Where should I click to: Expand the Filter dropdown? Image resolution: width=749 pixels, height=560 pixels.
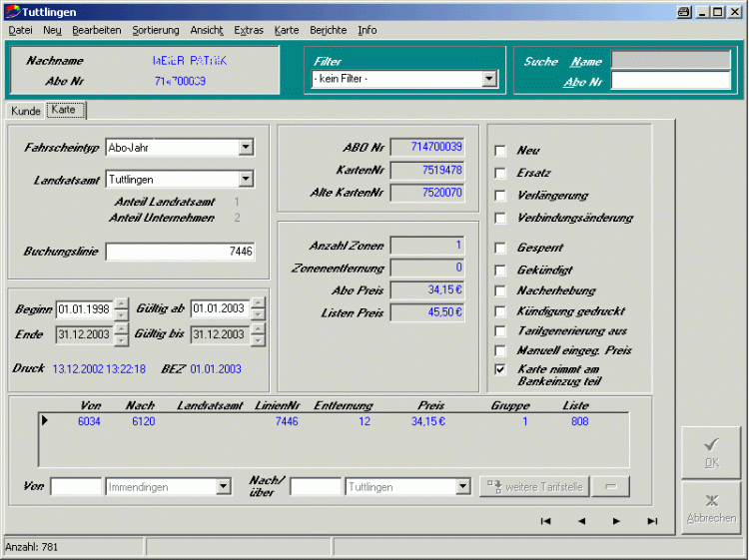tap(489, 79)
